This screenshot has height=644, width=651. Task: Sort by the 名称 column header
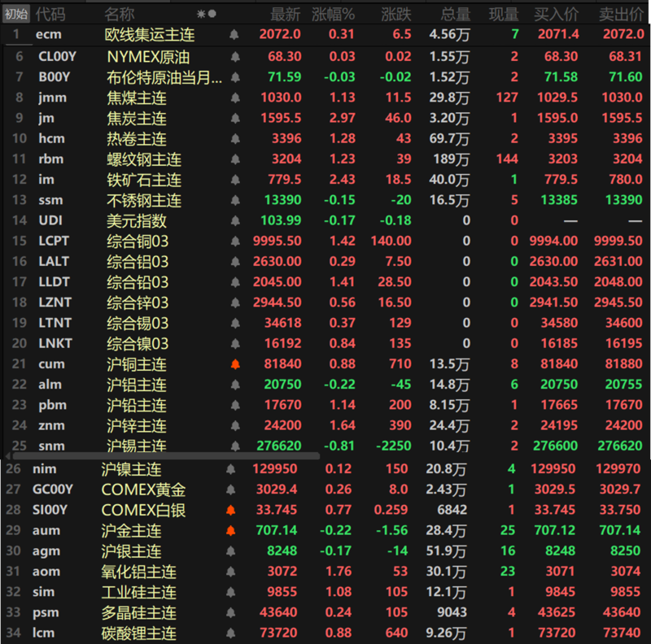120,15
